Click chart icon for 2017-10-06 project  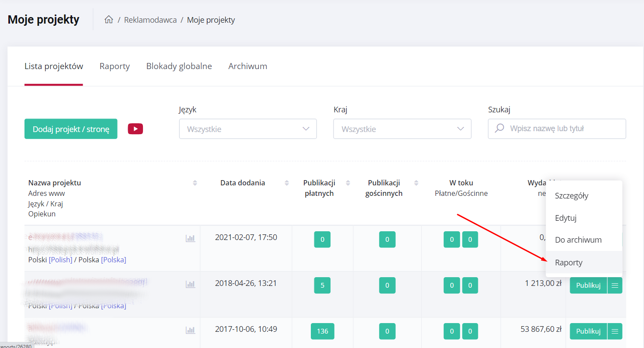click(190, 330)
